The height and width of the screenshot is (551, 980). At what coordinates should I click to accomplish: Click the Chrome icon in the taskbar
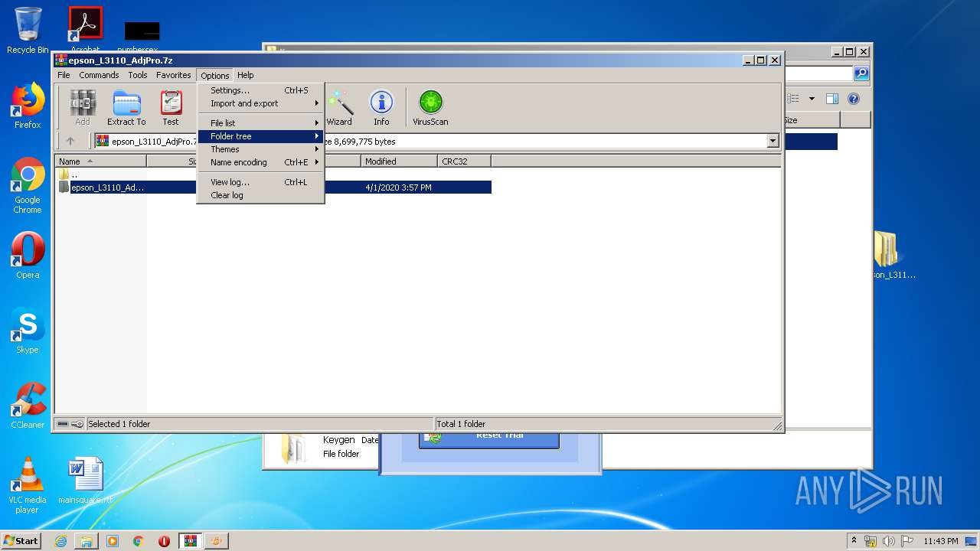139,541
